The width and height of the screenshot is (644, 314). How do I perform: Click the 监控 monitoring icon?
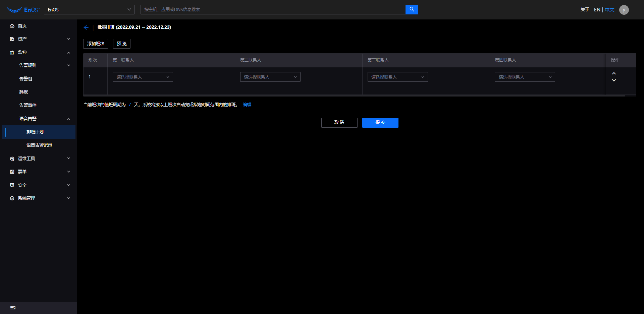click(12, 52)
